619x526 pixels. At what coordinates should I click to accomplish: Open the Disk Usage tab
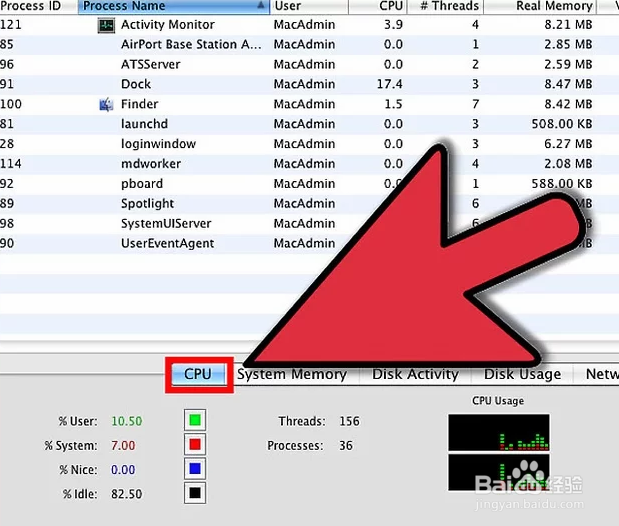coord(522,374)
